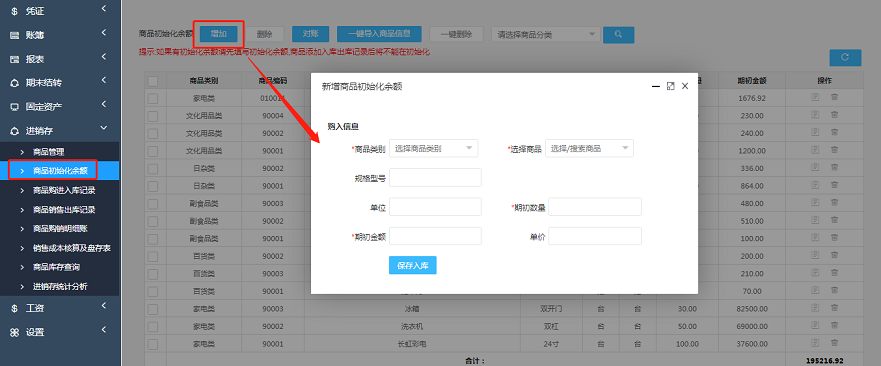The height and width of the screenshot is (366, 881).
Task: Click the refresh icon button above table
Action: (845, 57)
